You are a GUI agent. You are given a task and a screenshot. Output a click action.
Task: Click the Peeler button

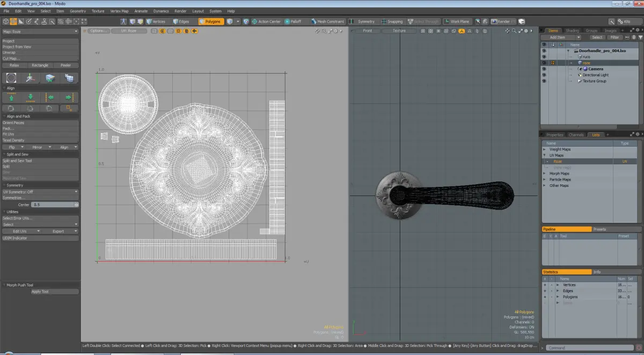(65, 65)
